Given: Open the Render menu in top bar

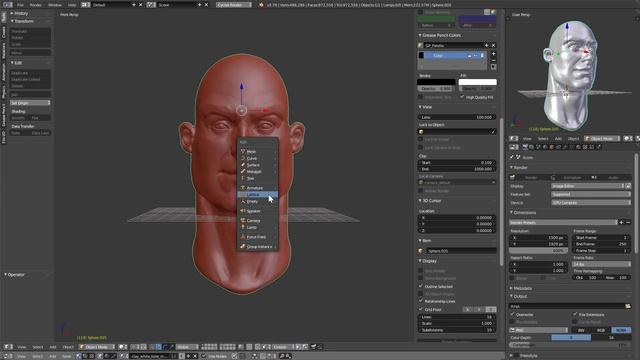Looking at the screenshot, I should point(36,5).
